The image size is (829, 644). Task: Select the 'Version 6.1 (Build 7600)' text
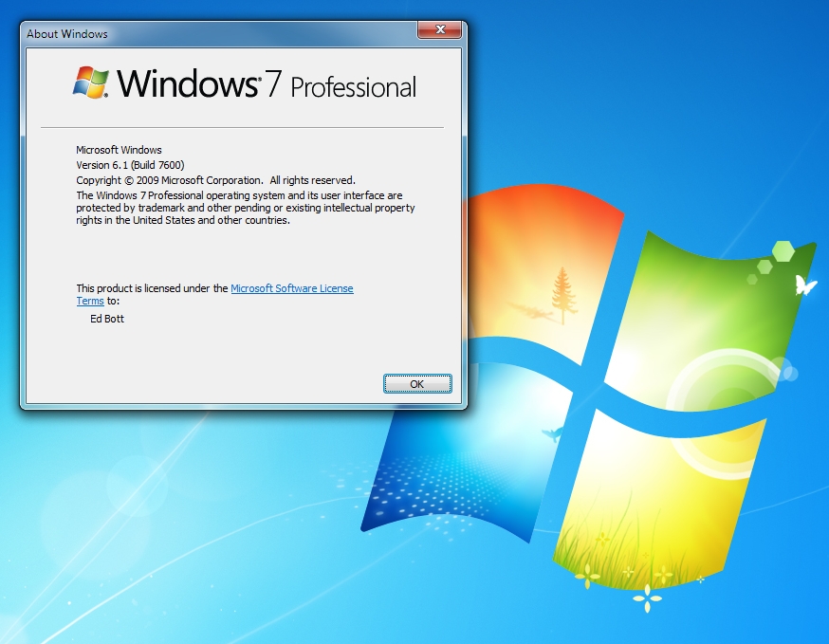click(x=130, y=165)
